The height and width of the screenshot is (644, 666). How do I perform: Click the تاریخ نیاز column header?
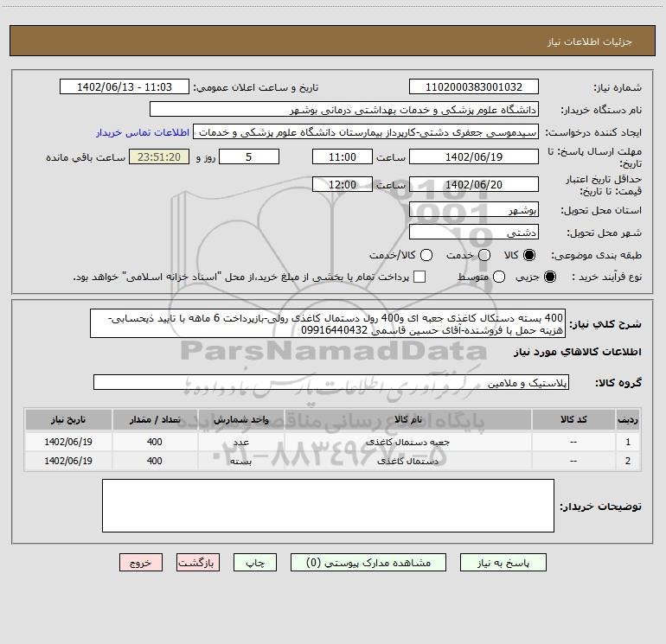(x=68, y=419)
